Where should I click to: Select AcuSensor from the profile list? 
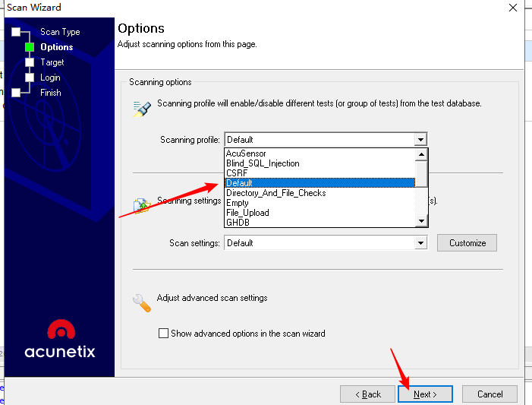(246, 153)
